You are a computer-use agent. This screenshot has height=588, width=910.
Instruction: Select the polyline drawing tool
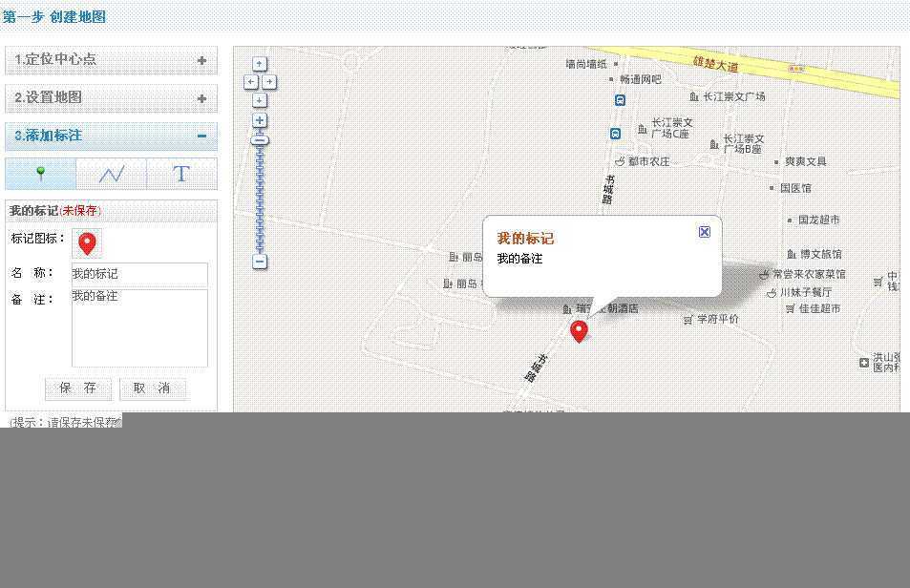pyautogui.click(x=113, y=174)
